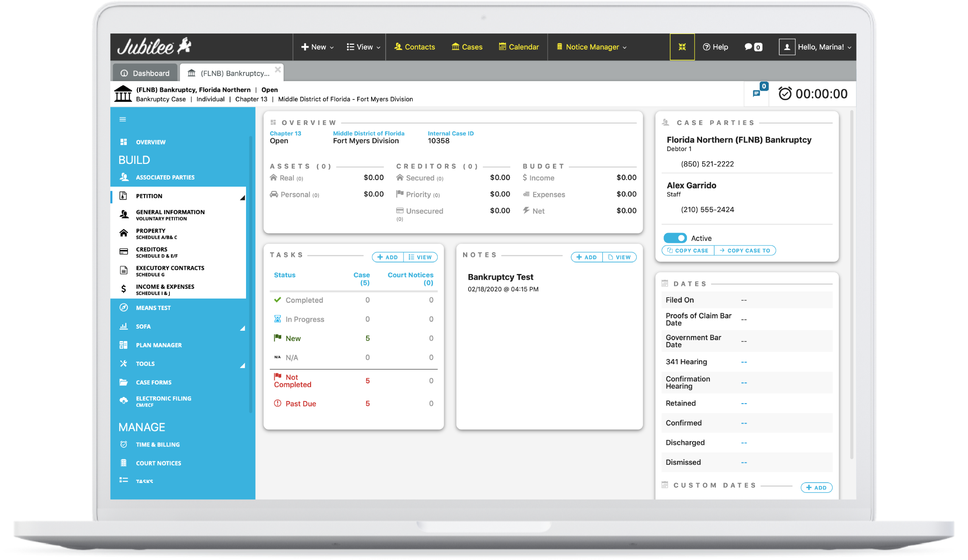Click the hamburger menu in blue sidebar

click(123, 119)
